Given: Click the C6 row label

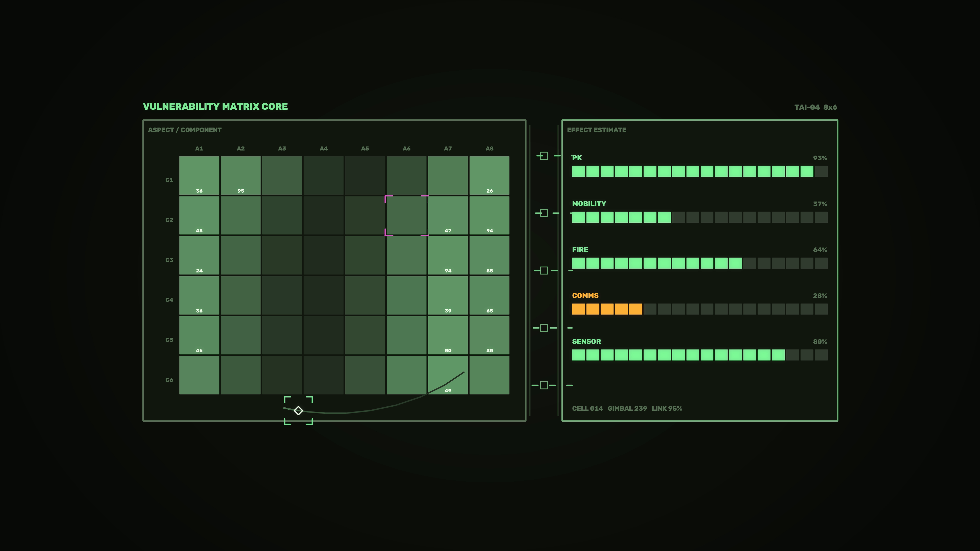Looking at the screenshot, I should 169,380.
